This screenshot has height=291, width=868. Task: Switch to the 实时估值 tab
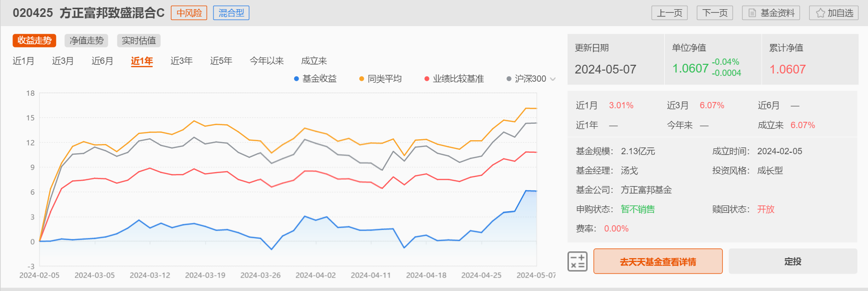pos(139,41)
